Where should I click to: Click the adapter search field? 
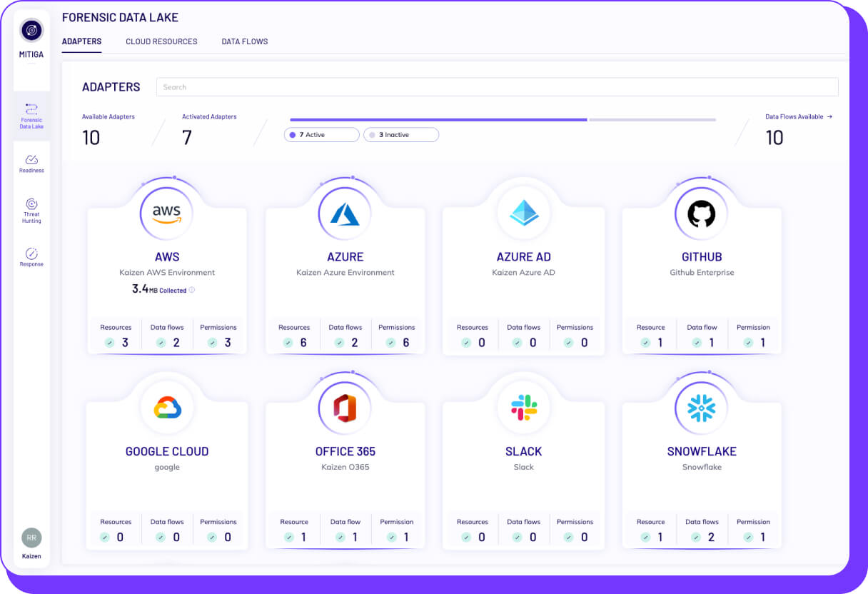pos(498,87)
